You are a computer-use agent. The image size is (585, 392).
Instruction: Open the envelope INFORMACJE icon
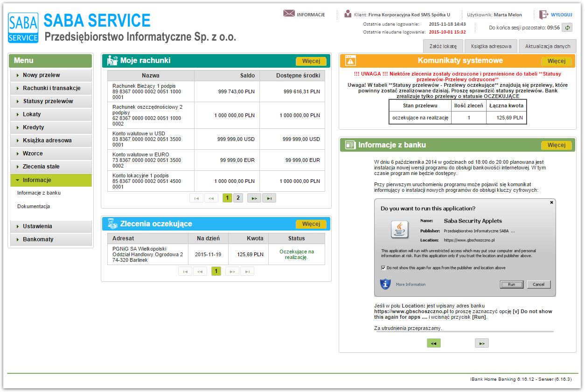[x=289, y=14]
